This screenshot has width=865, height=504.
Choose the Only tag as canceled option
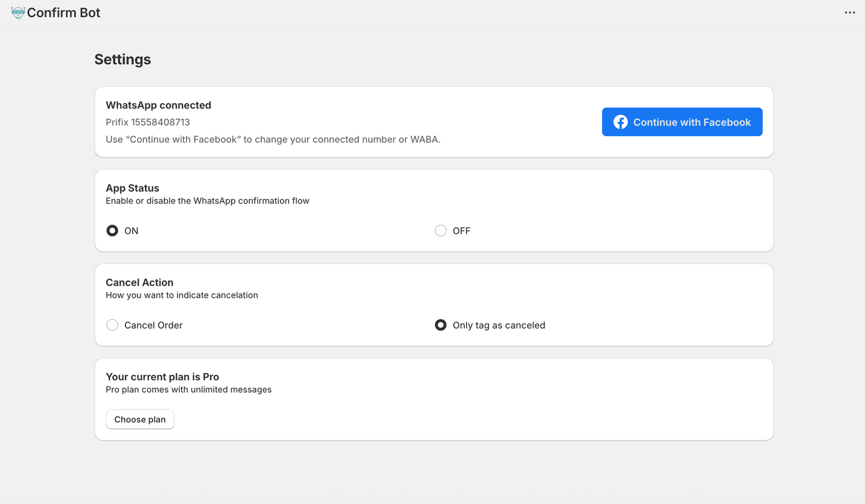(441, 325)
